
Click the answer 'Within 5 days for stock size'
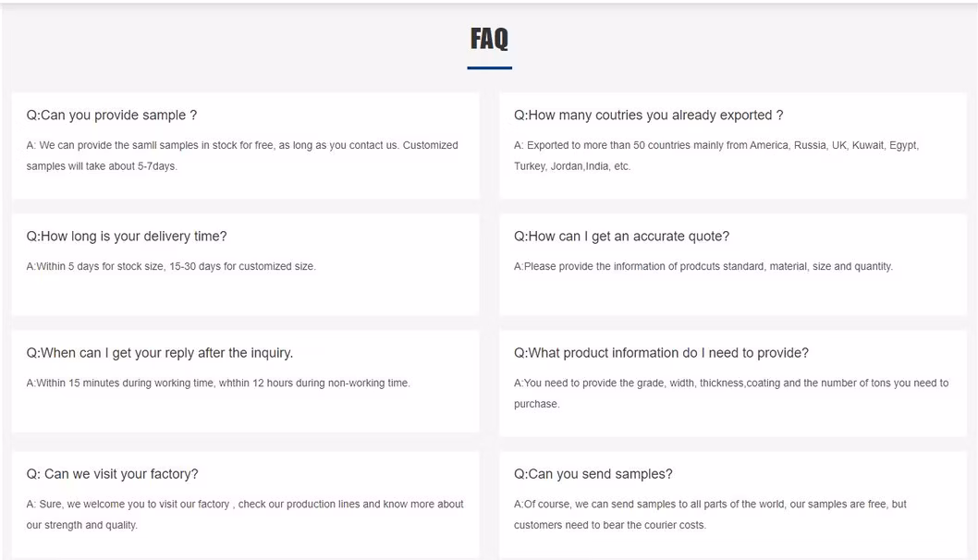click(171, 266)
